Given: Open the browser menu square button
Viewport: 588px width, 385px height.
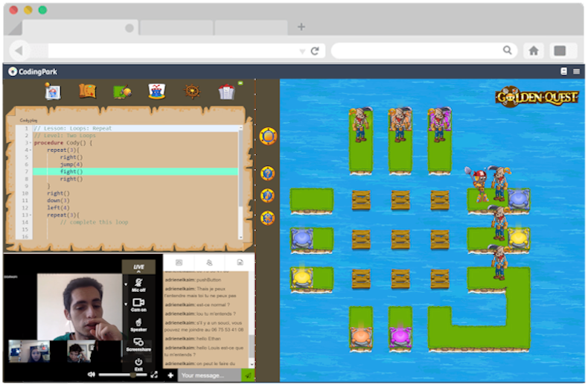Looking at the screenshot, I should click(560, 51).
